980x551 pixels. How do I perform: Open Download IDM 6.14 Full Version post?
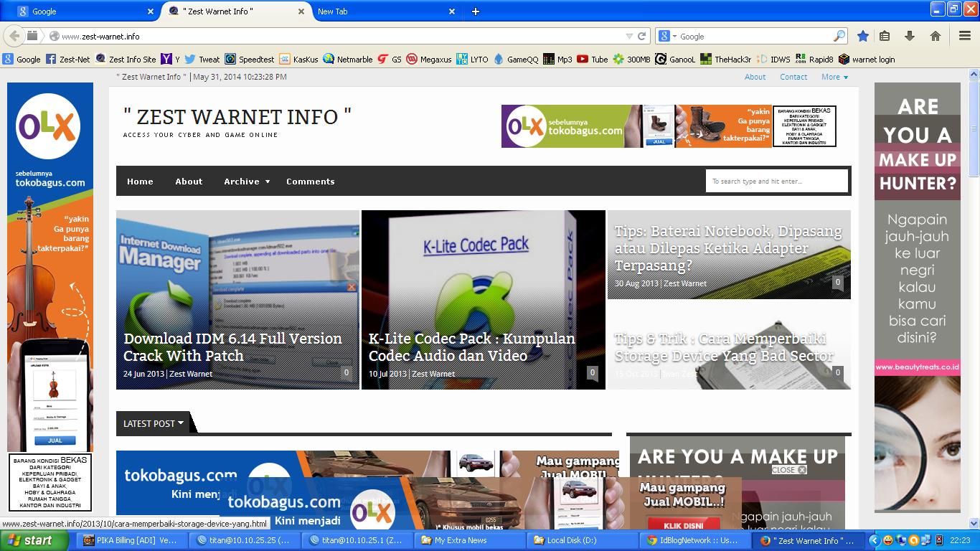click(232, 347)
